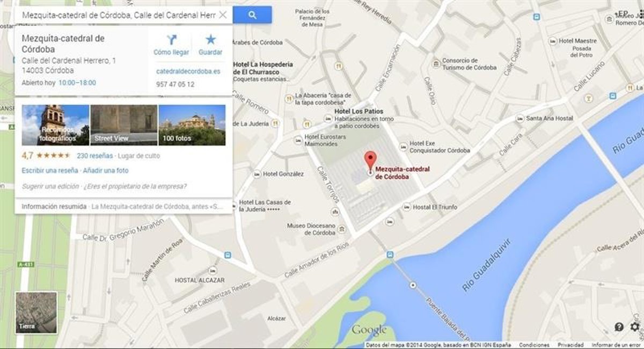644x349 pixels.
Task: Select the Hotel González map icon
Action: pos(257,174)
